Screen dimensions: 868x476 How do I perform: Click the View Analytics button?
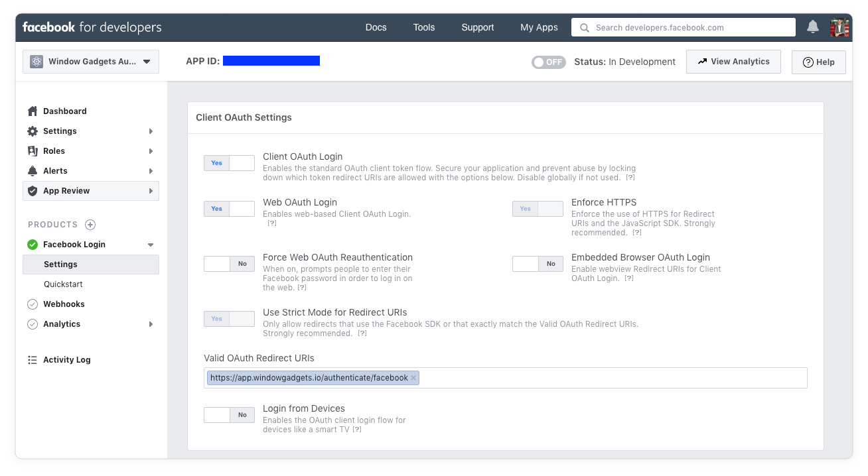[733, 61]
